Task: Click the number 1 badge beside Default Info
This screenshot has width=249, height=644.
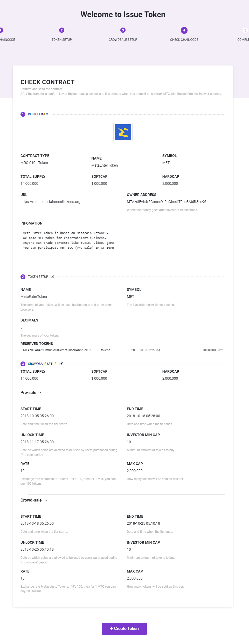Action: point(23,114)
